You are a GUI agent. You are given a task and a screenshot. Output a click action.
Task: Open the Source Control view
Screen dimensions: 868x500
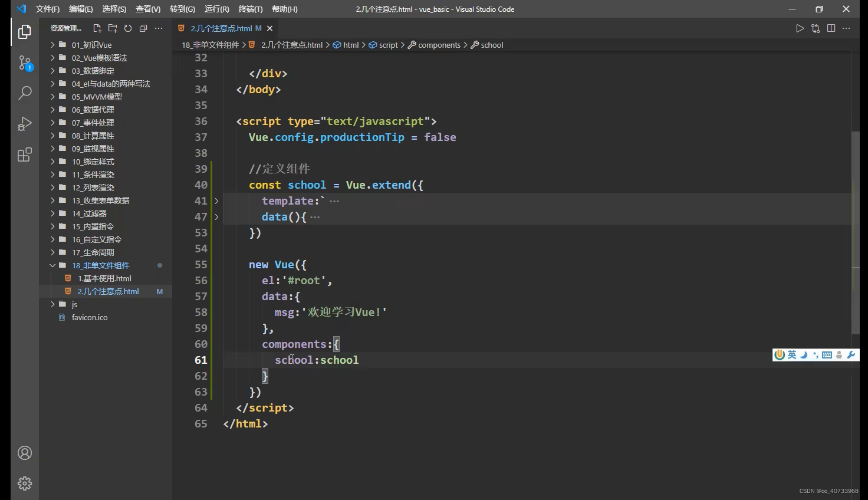(x=25, y=63)
